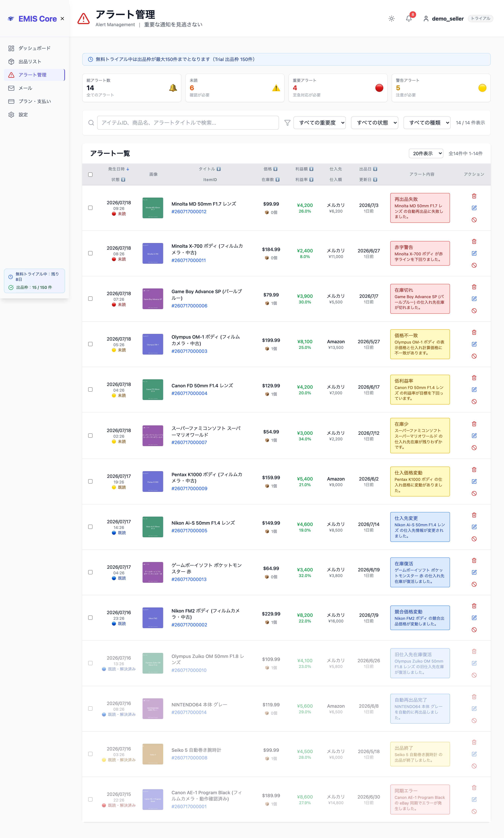
Task: Select the Minolta X-700 row checkbox
Action: [x=90, y=253]
